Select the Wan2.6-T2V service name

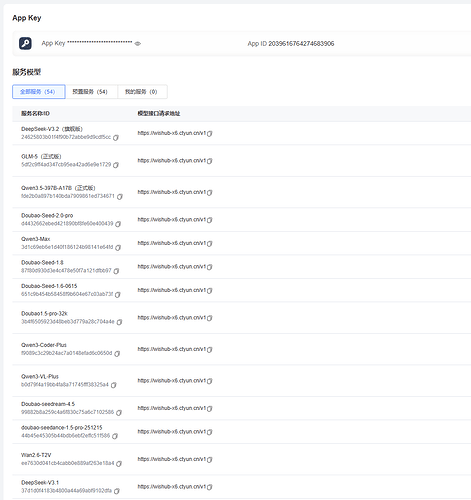tap(36, 455)
